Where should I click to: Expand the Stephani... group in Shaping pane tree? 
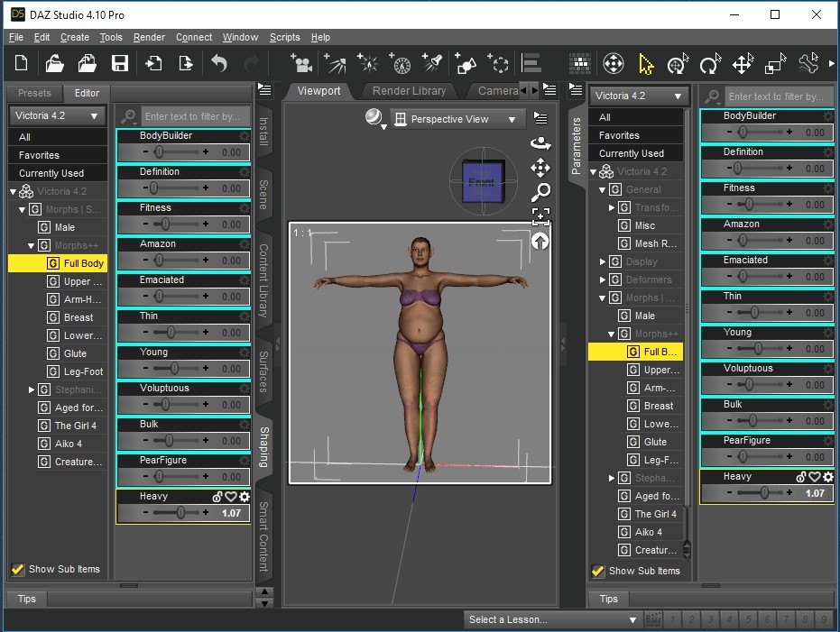click(31, 389)
